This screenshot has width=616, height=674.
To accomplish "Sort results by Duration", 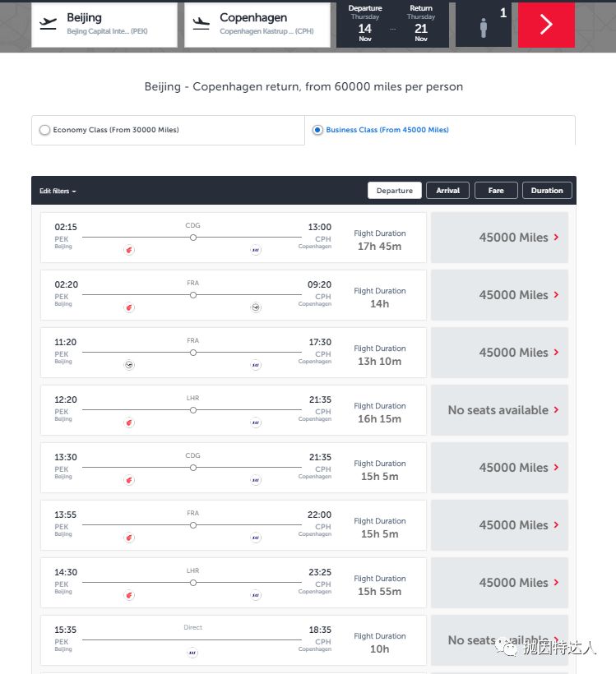I will pyautogui.click(x=547, y=191).
